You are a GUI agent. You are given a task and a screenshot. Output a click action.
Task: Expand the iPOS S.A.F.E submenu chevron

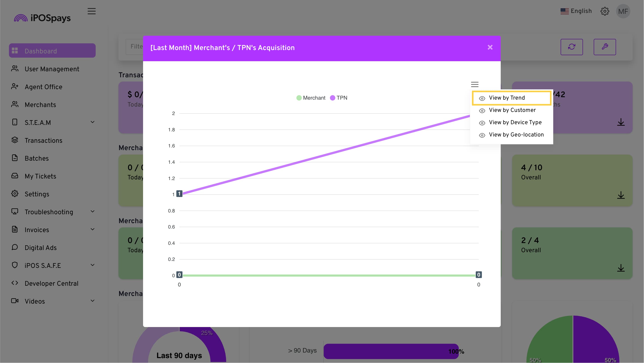coord(93,265)
